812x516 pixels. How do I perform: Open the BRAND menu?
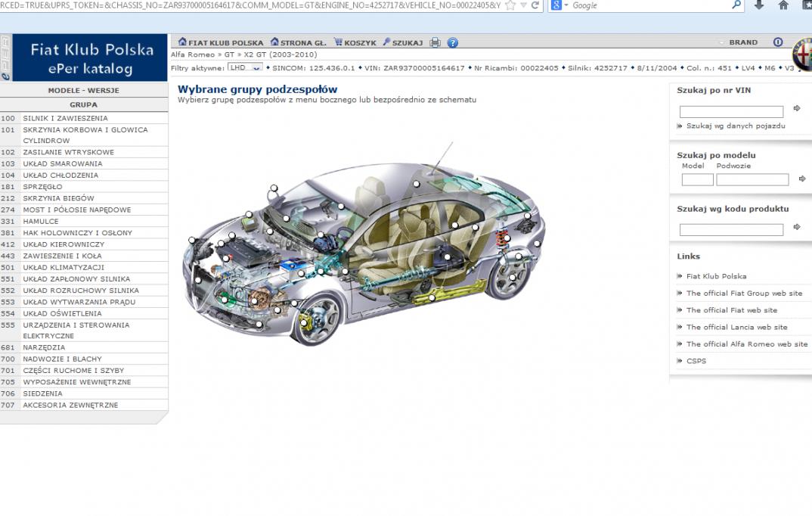coord(743,42)
